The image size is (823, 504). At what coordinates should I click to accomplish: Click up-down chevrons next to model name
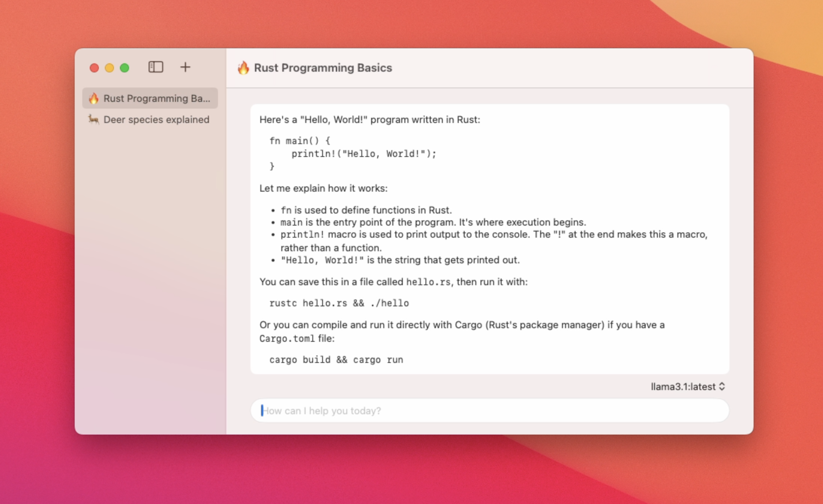722,387
